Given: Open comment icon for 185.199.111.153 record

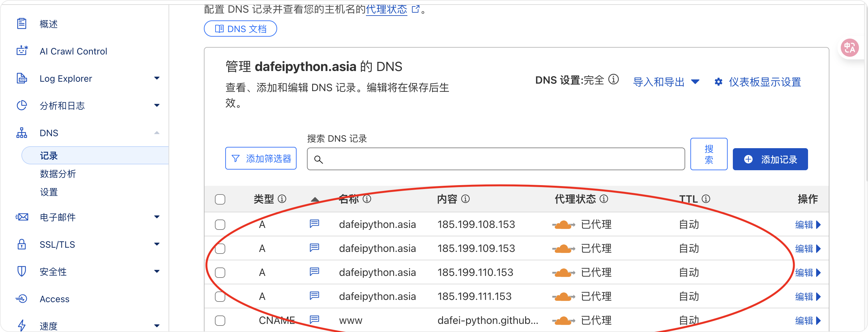Looking at the screenshot, I should coord(314,296).
